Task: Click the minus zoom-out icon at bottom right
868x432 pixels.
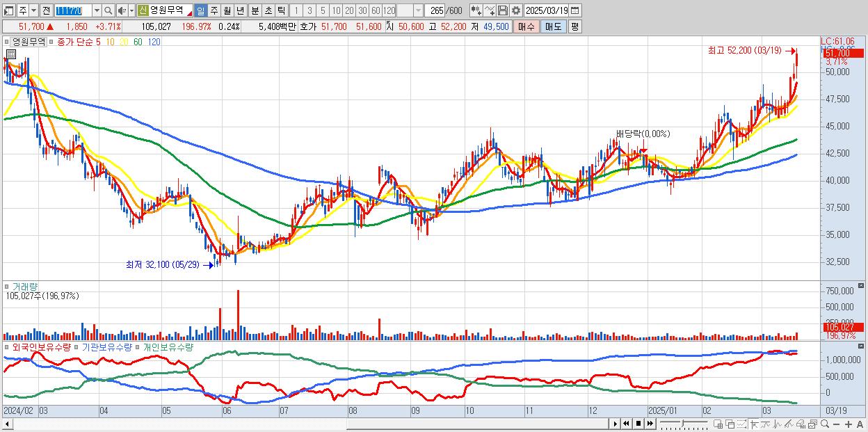Action: [x=836, y=424]
